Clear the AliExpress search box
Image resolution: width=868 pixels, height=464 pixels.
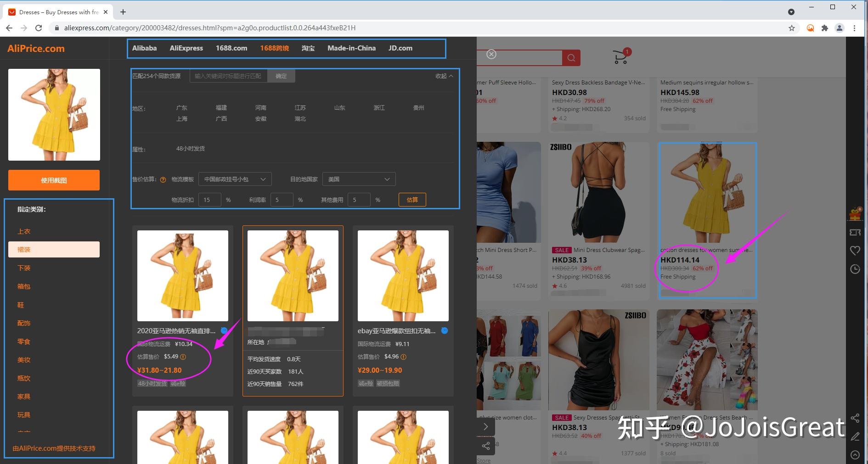491,54
